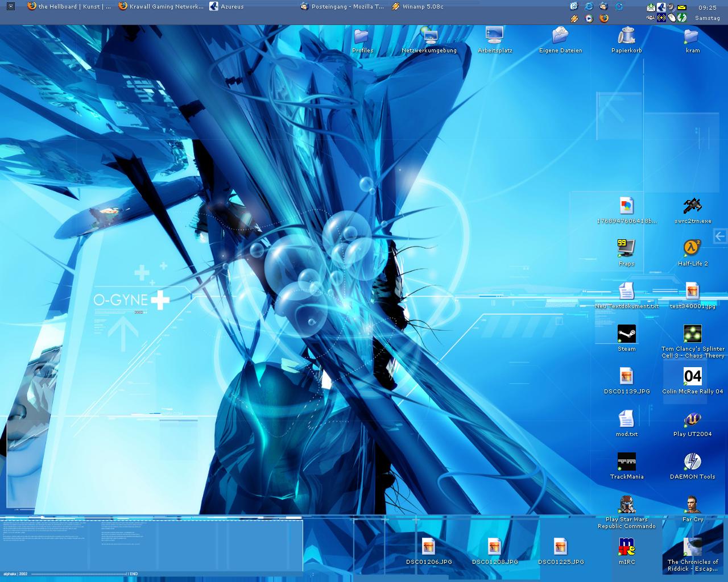Select the Play UT2004 shortcut
This screenshot has height=582, width=728.
[692, 420]
